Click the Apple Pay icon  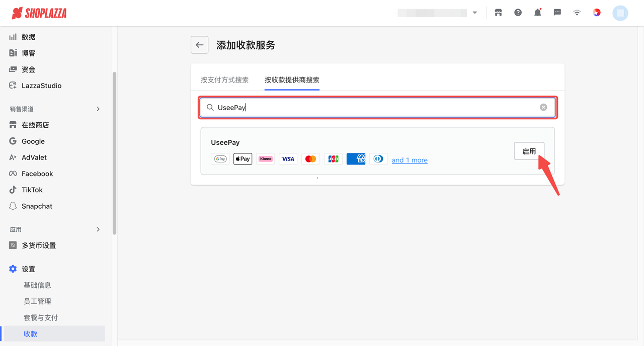(x=243, y=159)
